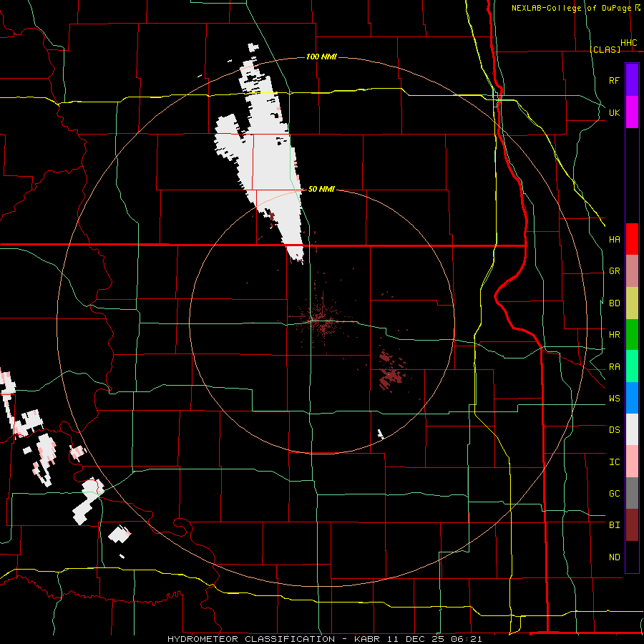Click the RF purple legend swatch
The image size is (644, 644).
point(632,80)
